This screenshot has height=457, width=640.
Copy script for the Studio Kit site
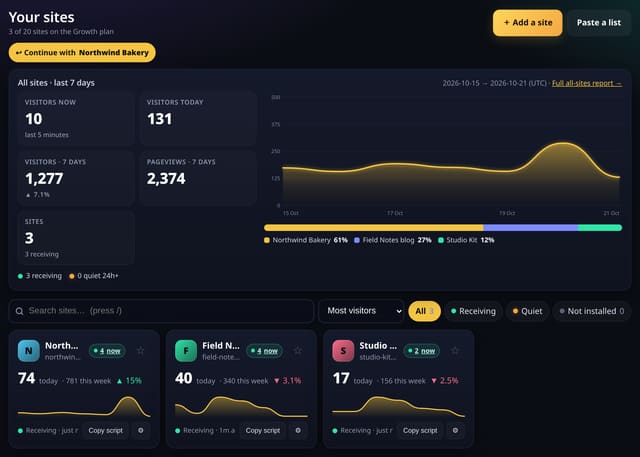tap(420, 430)
